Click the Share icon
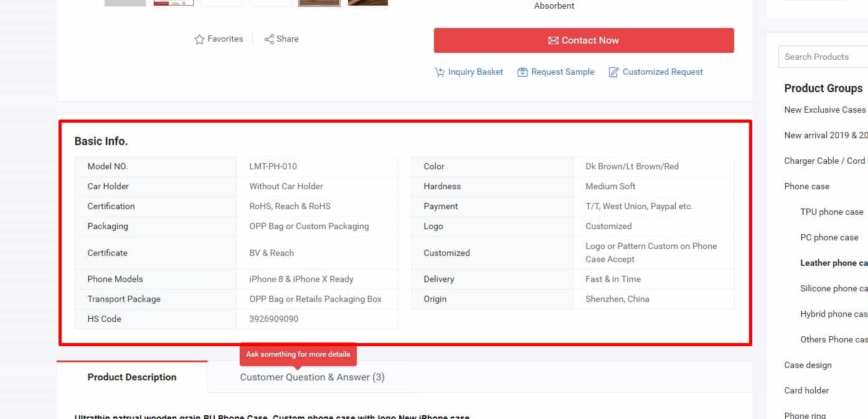The width and height of the screenshot is (868, 419). point(269,39)
